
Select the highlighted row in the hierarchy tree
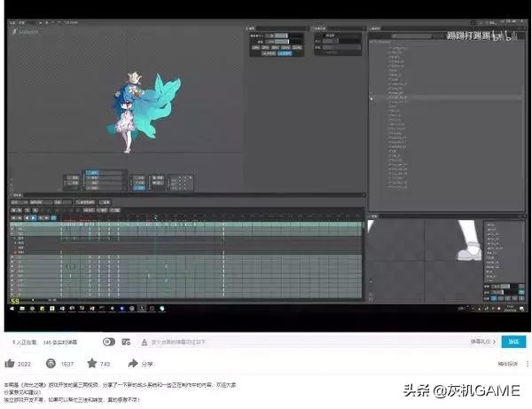coord(446,98)
